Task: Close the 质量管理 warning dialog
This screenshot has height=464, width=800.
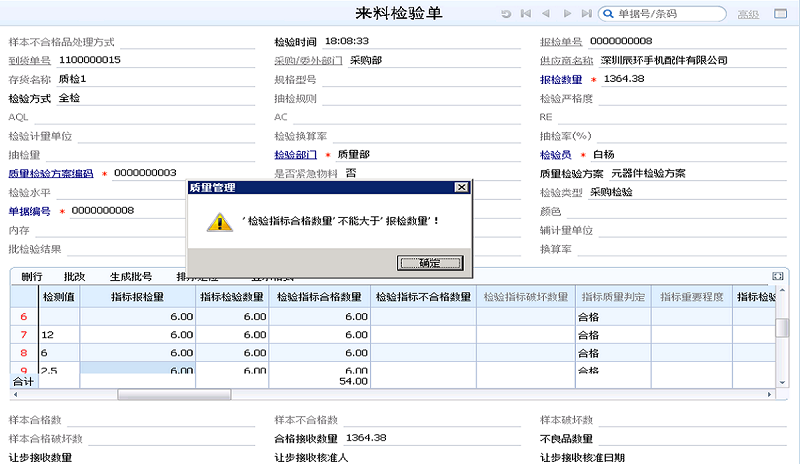Action: pos(461,187)
